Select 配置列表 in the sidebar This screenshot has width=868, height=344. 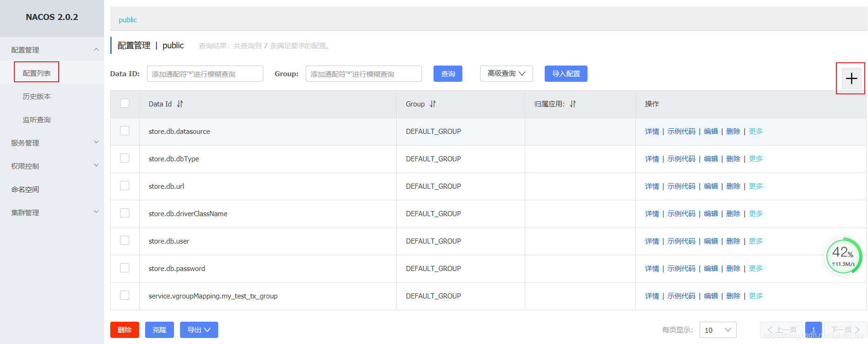[x=37, y=73]
